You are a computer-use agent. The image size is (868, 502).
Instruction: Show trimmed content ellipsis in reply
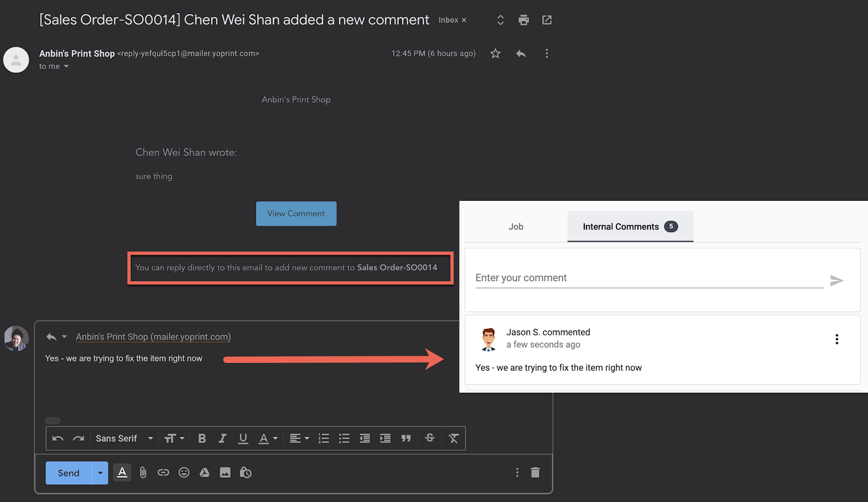pyautogui.click(x=53, y=420)
